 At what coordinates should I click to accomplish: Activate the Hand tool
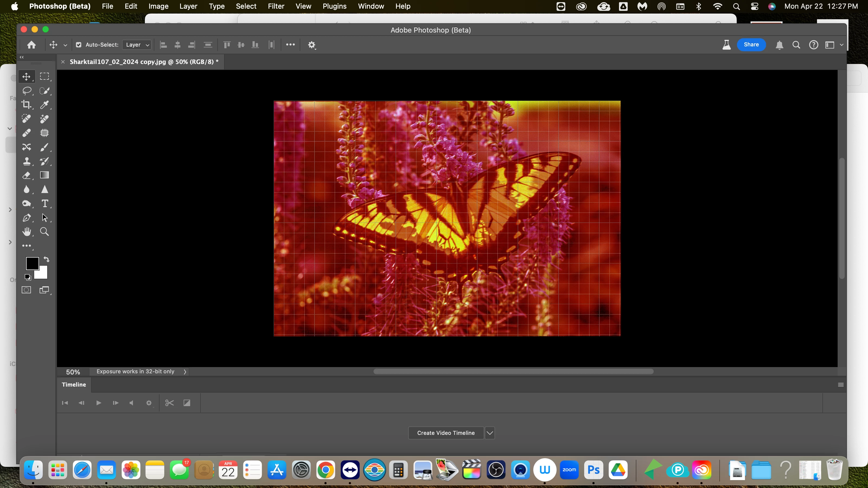(x=27, y=232)
